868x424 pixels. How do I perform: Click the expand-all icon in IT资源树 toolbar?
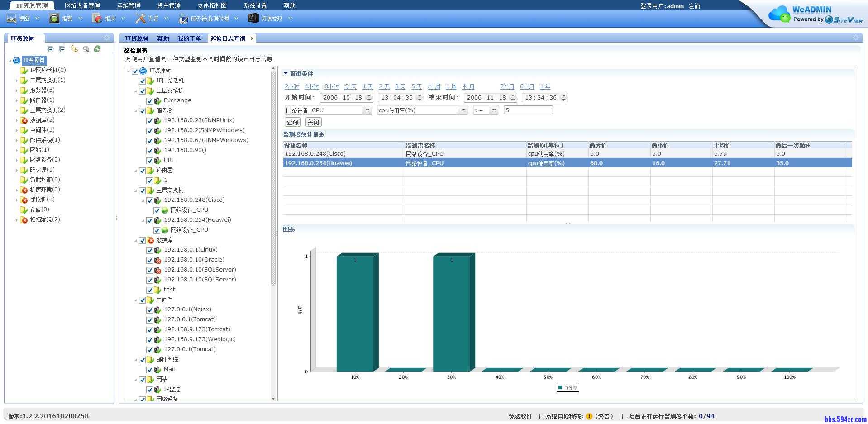click(x=51, y=49)
